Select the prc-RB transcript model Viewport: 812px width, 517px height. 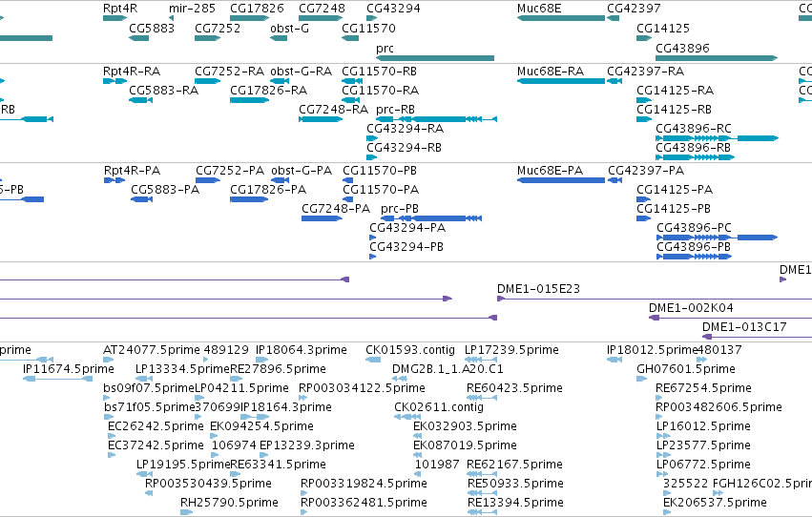point(437,119)
